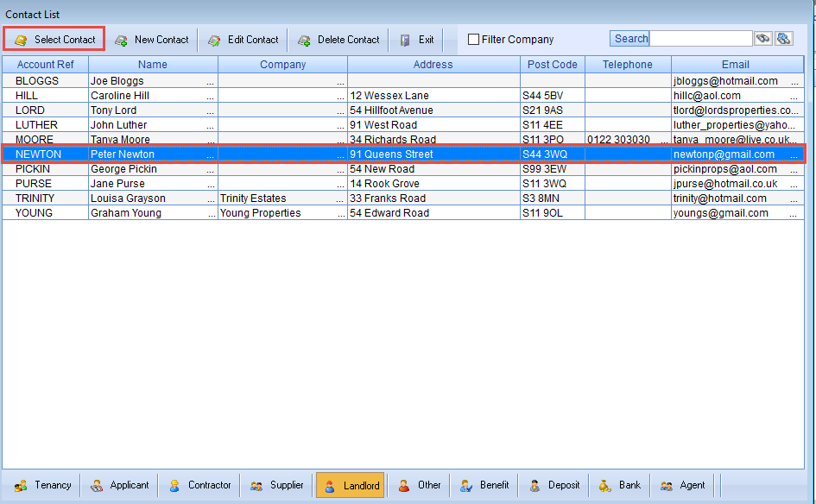This screenshot has width=816, height=504.
Task: Click the Edit Contact pencil icon
Action: tap(214, 40)
